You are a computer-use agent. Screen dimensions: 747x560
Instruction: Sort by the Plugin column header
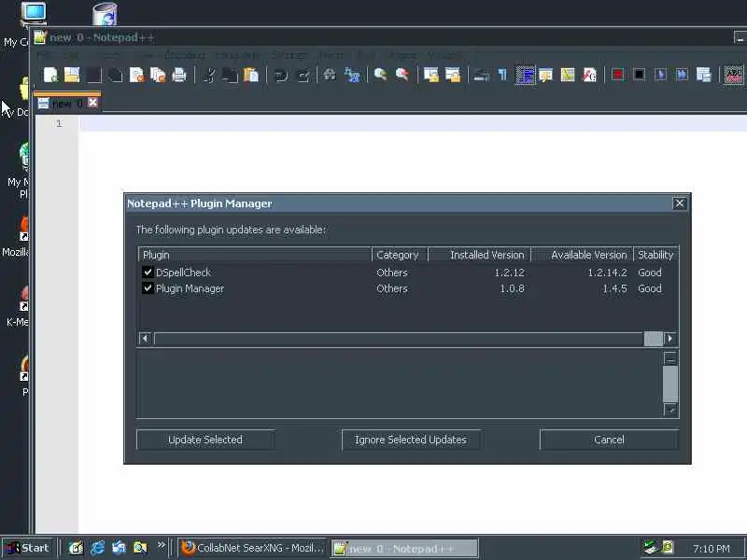click(x=255, y=255)
